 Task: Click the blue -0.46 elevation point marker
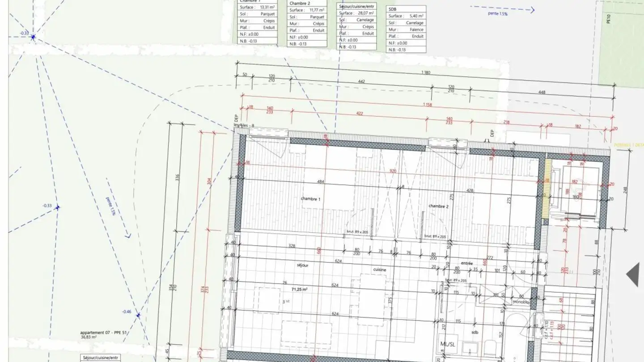click(x=138, y=315)
